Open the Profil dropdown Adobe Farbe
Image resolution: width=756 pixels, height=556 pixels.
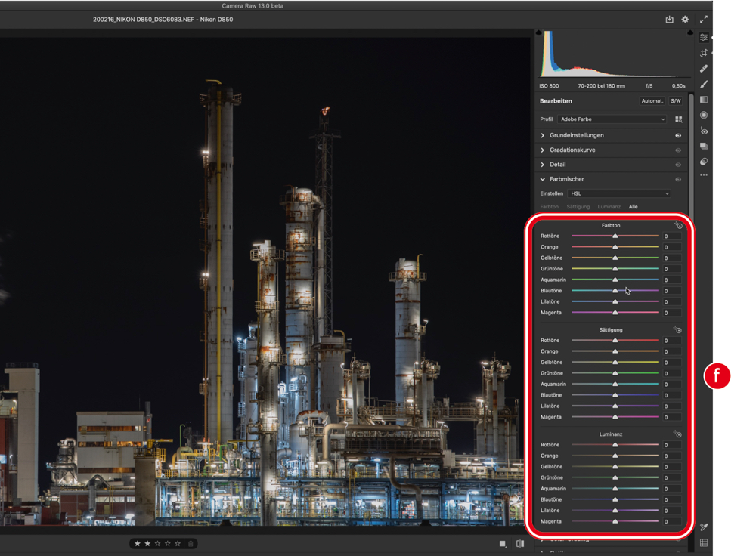click(x=612, y=119)
